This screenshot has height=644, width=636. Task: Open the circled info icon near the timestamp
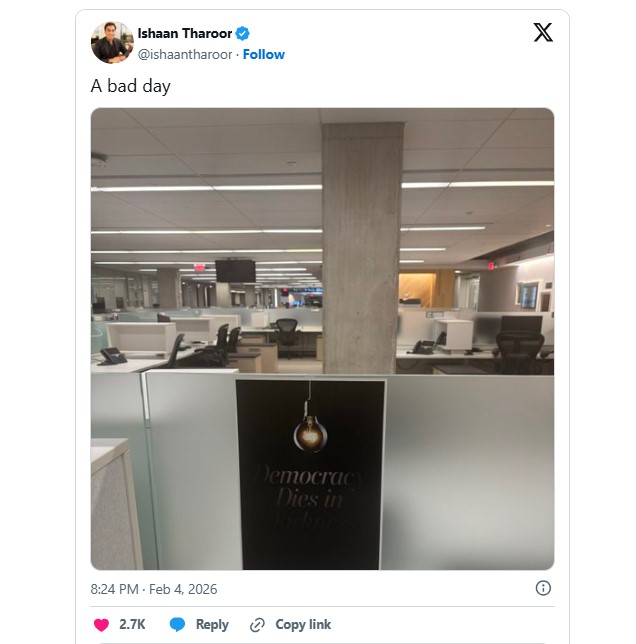coord(543,588)
